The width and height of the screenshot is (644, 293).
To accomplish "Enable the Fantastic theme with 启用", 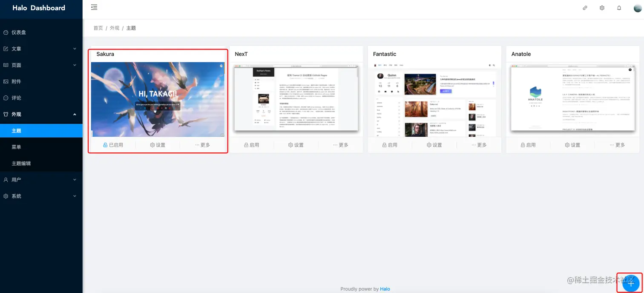I will click(x=390, y=145).
